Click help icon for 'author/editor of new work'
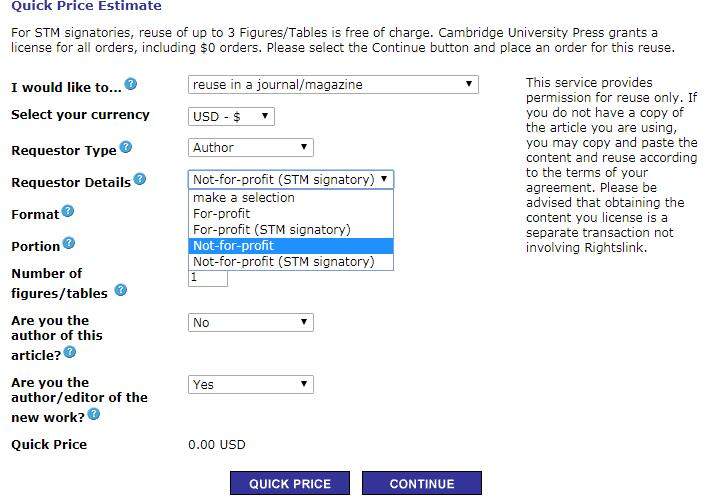This screenshot has width=728, height=500. coord(93,414)
